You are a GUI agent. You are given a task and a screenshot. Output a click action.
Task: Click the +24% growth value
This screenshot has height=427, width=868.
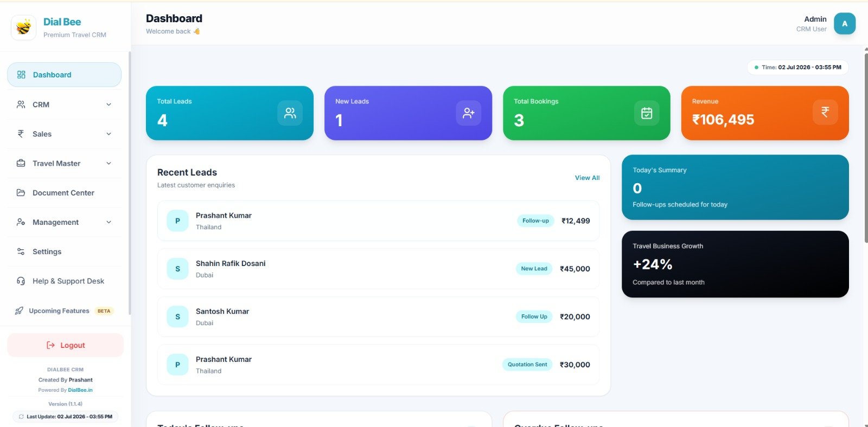tap(653, 264)
